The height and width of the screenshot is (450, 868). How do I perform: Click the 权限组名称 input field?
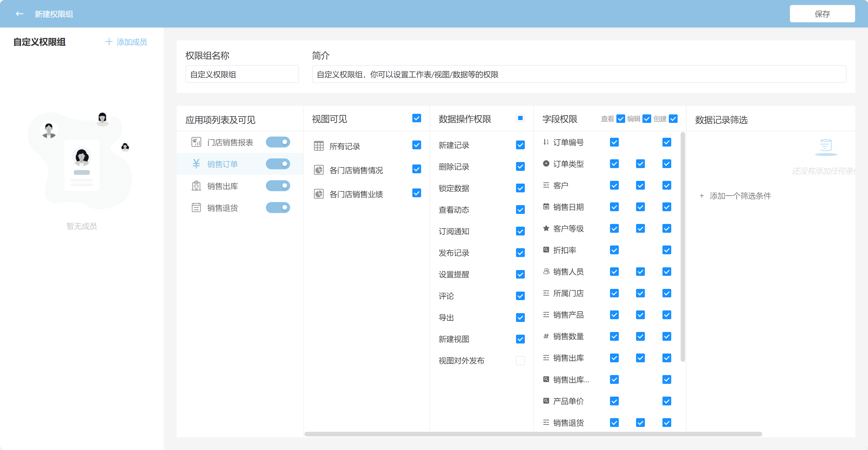(x=242, y=74)
